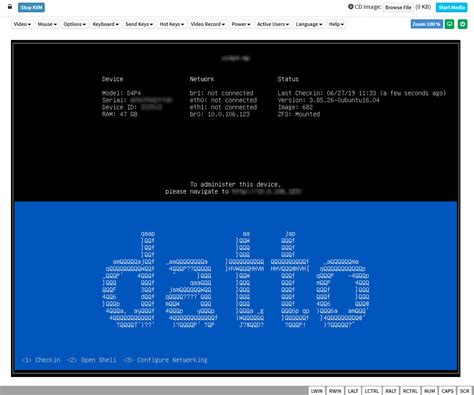Open the Video Record menu
This screenshot has height=395, width=474.
tap(207, 24)
